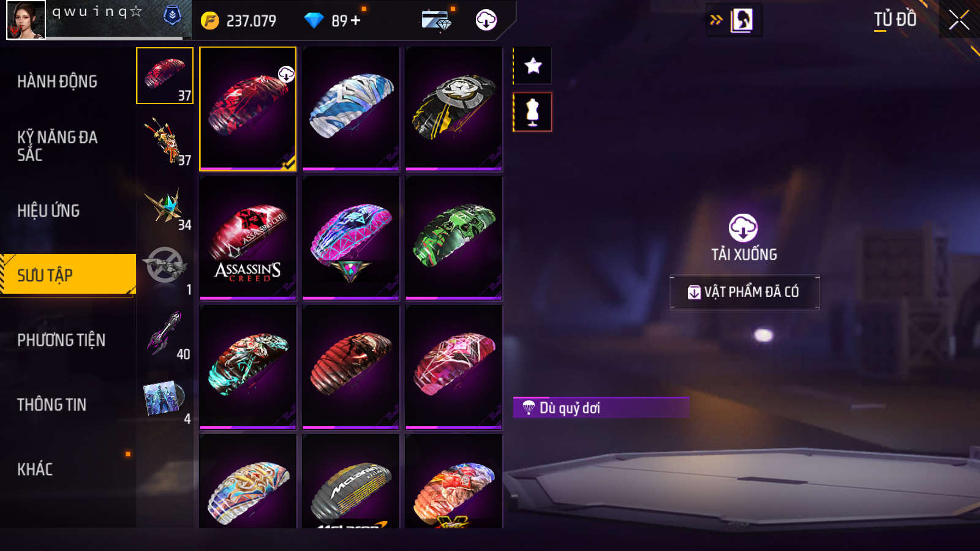Close the TỦ ĐỒ wardrobe screen
This screenshot has width=980, height=551.
point(959,20)
